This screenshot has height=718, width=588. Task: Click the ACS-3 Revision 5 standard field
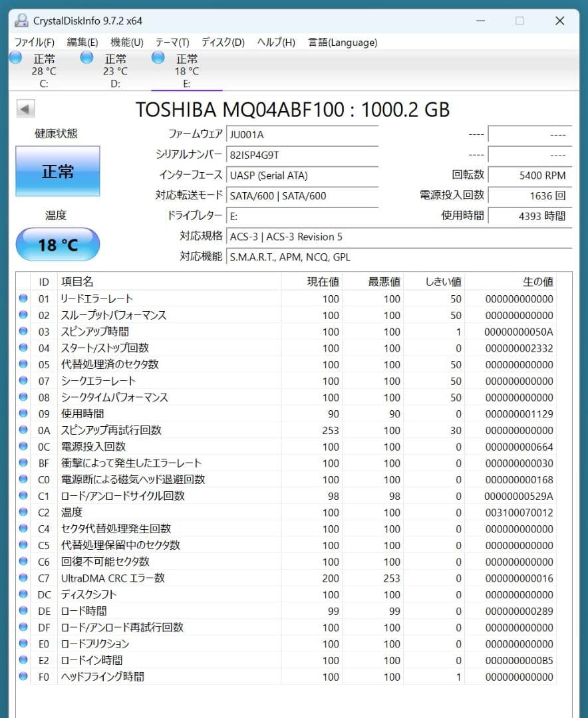point(399,236)
